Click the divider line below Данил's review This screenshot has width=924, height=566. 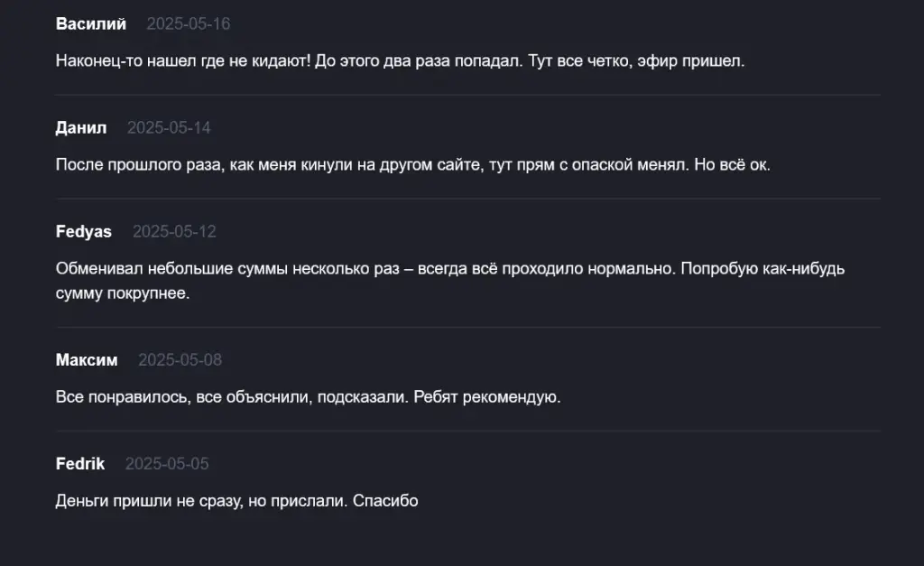coord(468,199)
